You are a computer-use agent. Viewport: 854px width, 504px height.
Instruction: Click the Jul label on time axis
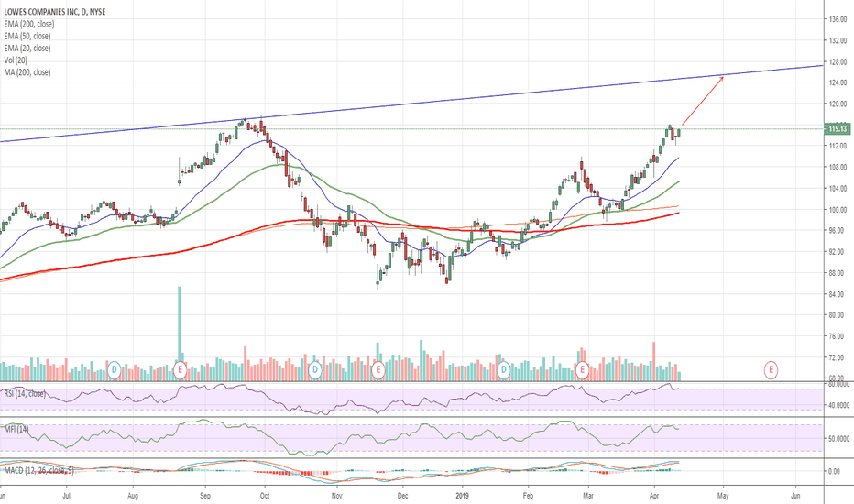67,495
